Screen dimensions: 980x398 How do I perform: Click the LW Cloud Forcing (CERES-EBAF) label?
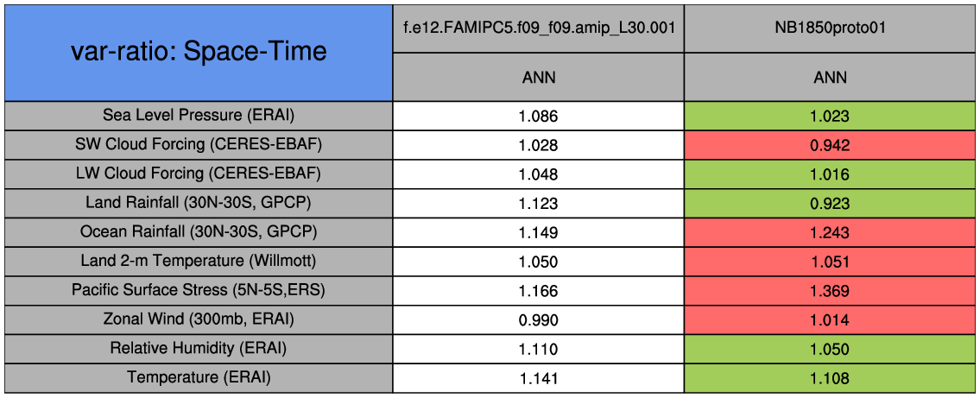199,174
